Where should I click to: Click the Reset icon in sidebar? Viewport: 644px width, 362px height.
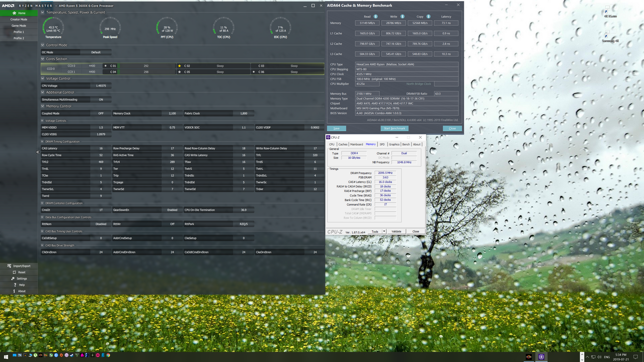[x=14, y=272]
